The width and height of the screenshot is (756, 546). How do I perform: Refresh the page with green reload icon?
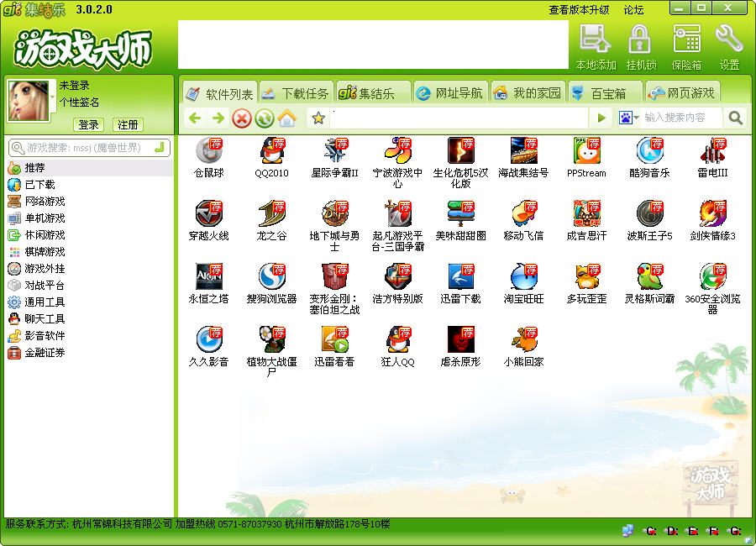pyautogui.click(x=265, y=118)
